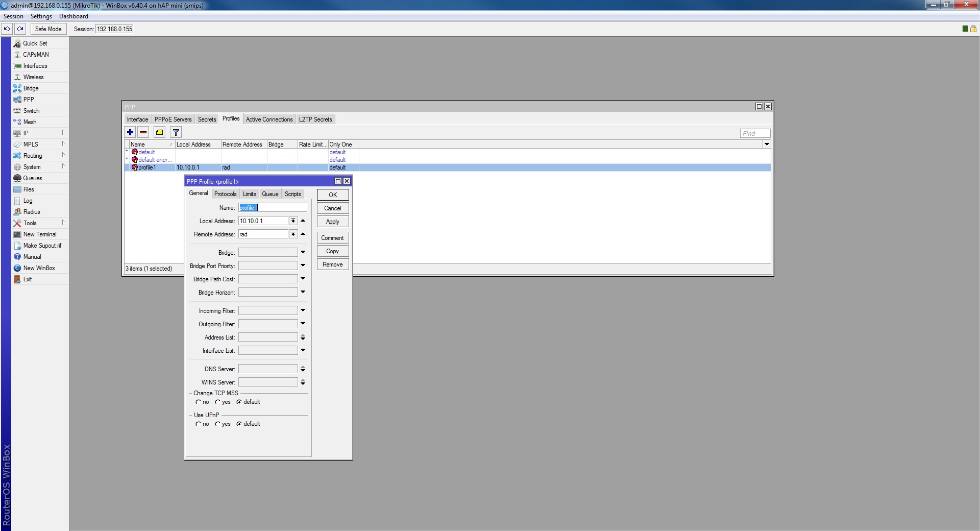Set Change TCP MSS to yes
Screen dimensions: 980x531
point(218,402)
